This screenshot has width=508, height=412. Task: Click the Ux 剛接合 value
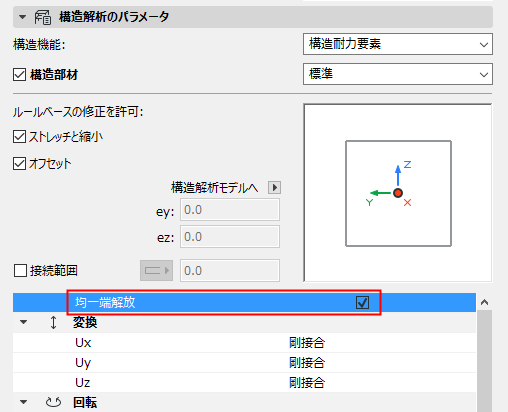[x=307, y=343]
